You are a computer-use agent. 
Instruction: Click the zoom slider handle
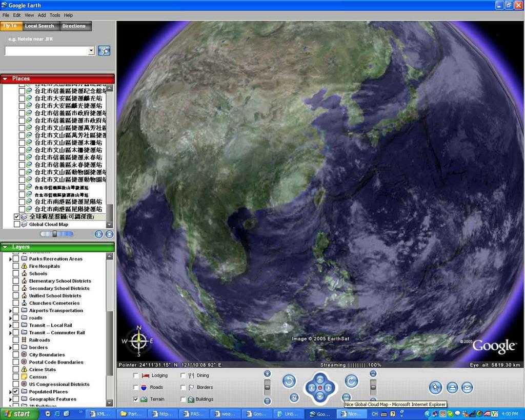pyautogui.click(x=267, y=387)
